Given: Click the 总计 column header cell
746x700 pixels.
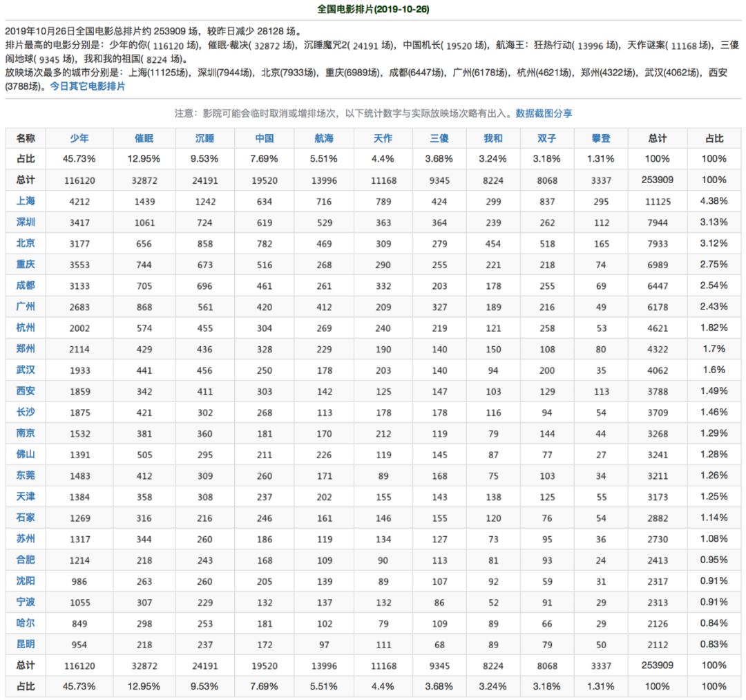Looking at the screenshot, I should (x=658, y=138).
